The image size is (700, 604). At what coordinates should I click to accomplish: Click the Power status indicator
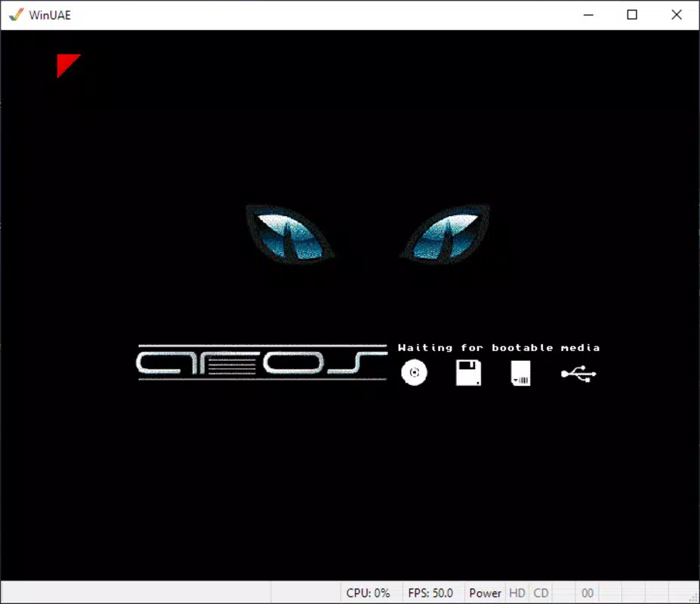click(485, 593)
